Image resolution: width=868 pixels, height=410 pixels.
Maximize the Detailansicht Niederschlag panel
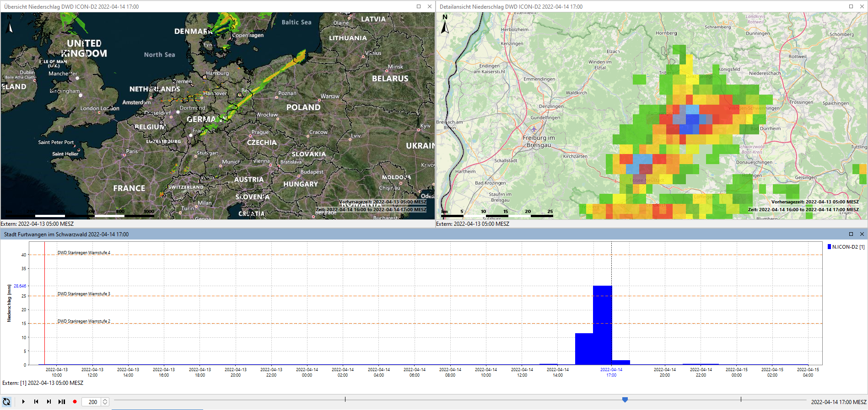(851, 6)
